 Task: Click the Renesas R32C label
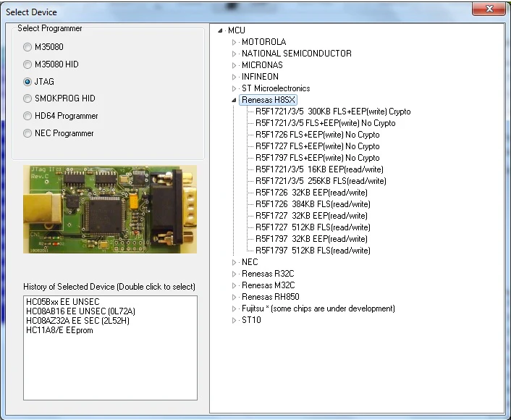tap(268, 274)
